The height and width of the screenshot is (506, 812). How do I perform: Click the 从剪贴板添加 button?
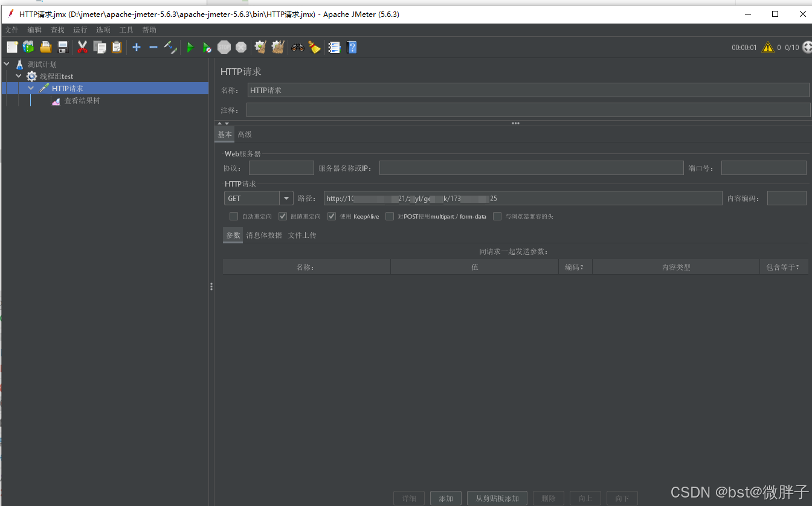pyautogui.click(x=497, y=498)
